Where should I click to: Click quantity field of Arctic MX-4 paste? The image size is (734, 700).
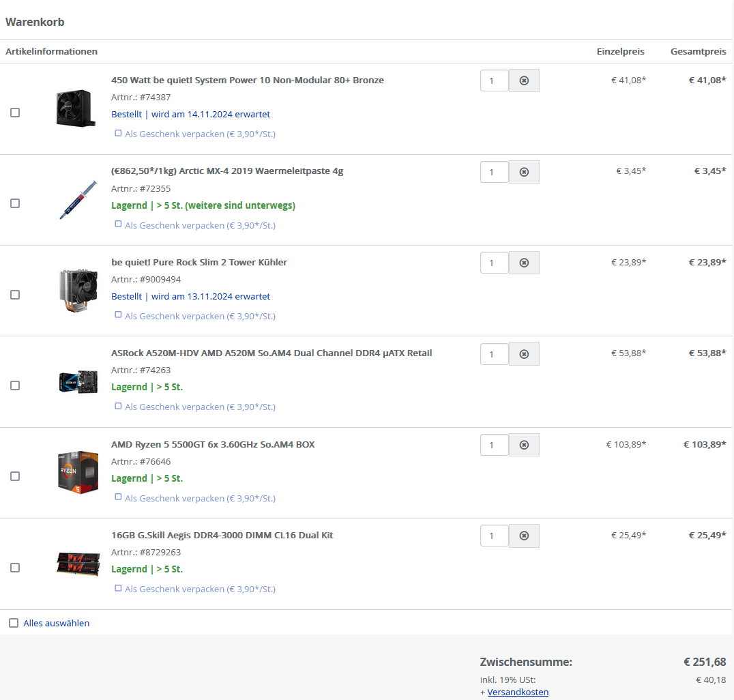tap(495, 172)
